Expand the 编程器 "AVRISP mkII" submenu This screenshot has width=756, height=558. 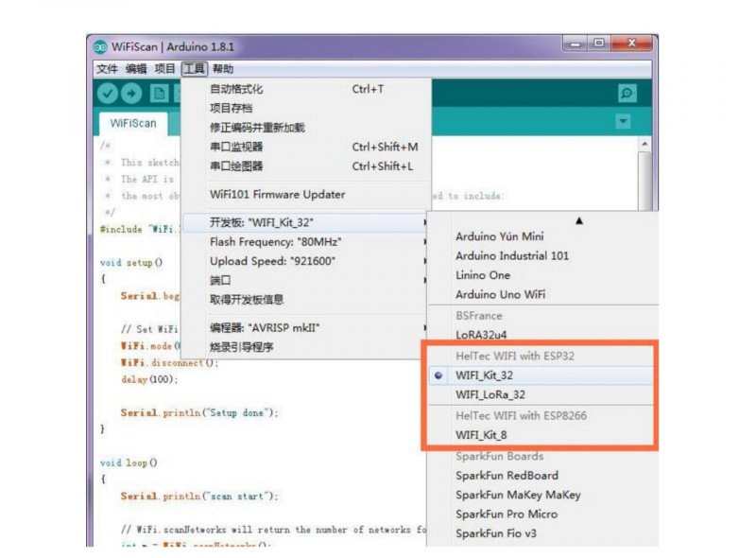[305, 328]
